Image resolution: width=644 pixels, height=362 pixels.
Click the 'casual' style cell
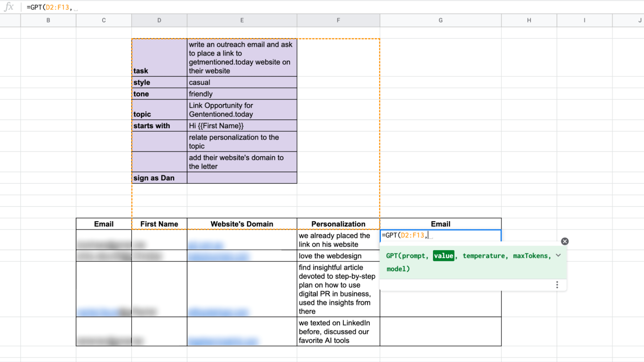coord(242,82)
